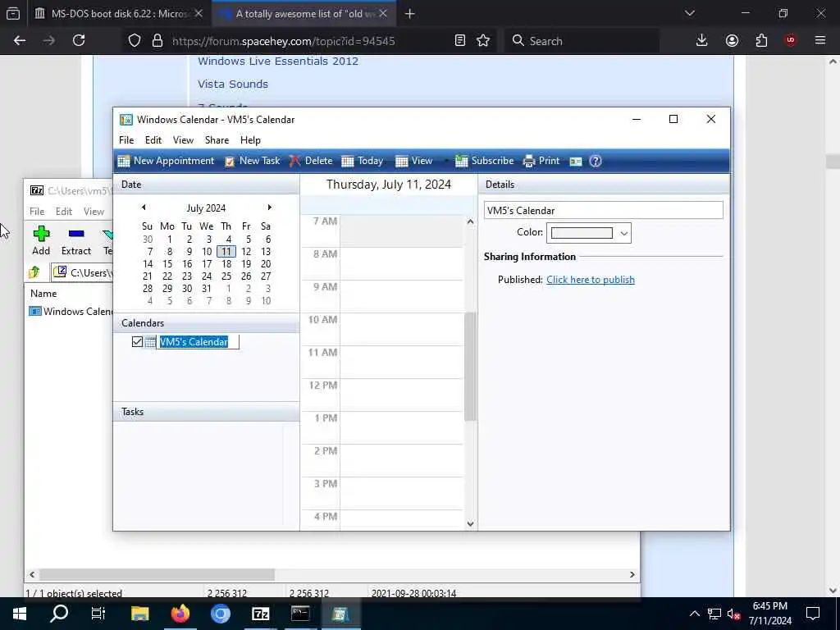Click the calendar name field in Details
The image size is (840, 630).
click(x=603, y=210)
